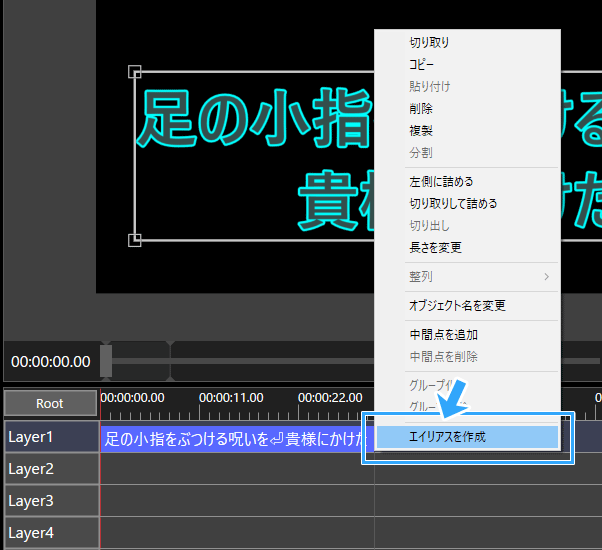Viewport: 602px width, 550px height.
Task: Click the 00:00:00.00 timecode display
Action: click(x=50, y=361)
